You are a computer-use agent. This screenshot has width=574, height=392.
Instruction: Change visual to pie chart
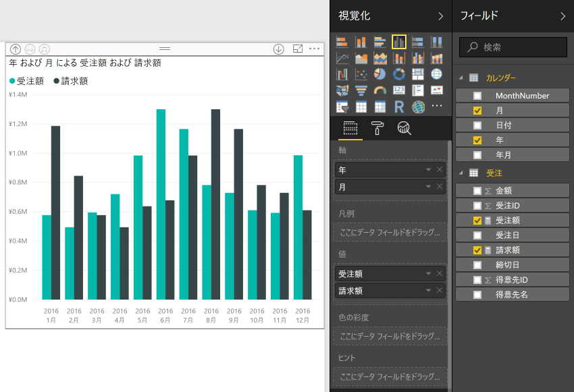(x=380, y=74)
